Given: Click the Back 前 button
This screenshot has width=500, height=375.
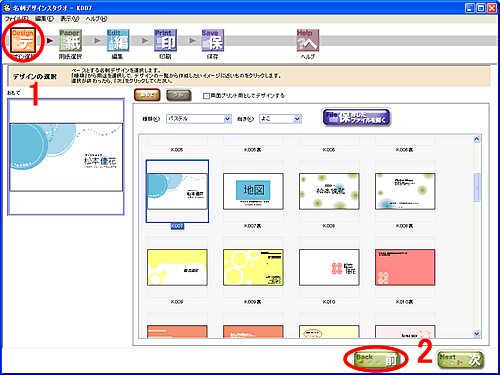Looking at the screenshot, I should (x=376, y=360).
